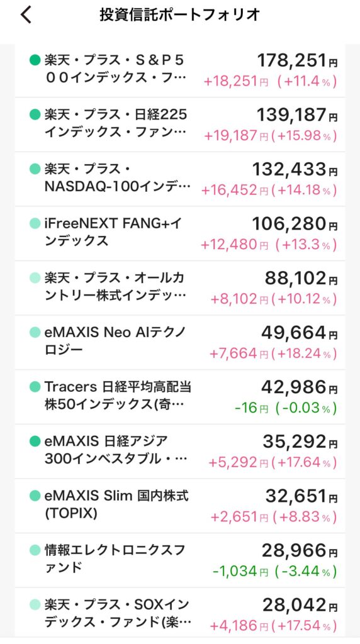Click pale dot beside オールカントリー fund
The height and width of the screenshot is (644, 360).
[35, 278]
